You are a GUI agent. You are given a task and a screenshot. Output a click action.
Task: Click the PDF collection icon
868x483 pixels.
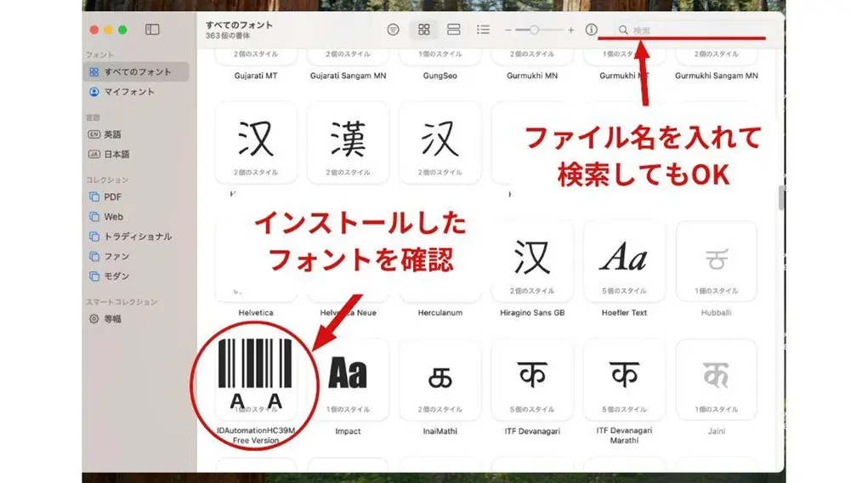coord(94,197)
